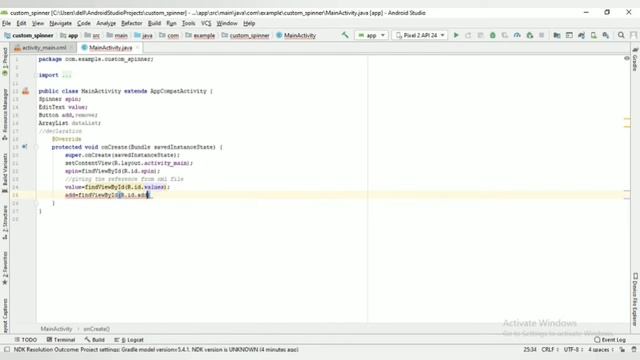Image resolution: width=640 pixels, height=360 pixels.
Task: Click the Apply Code Changes icon
Action: tap(480, 36)
